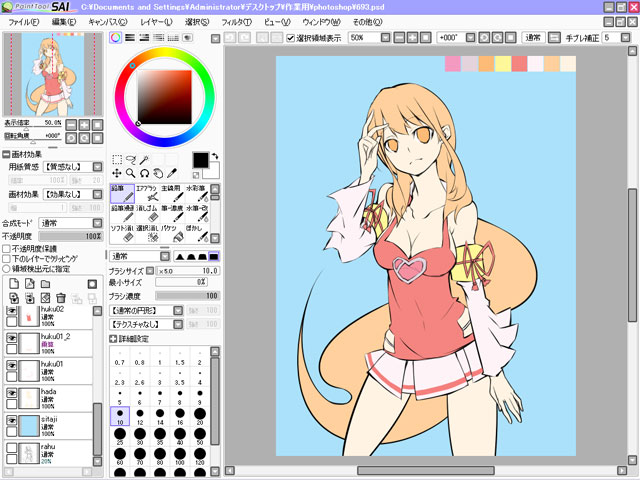Click the 通常 button in top toolbar
Viewport: 640px width, 480px height.
tap(533, 38)
